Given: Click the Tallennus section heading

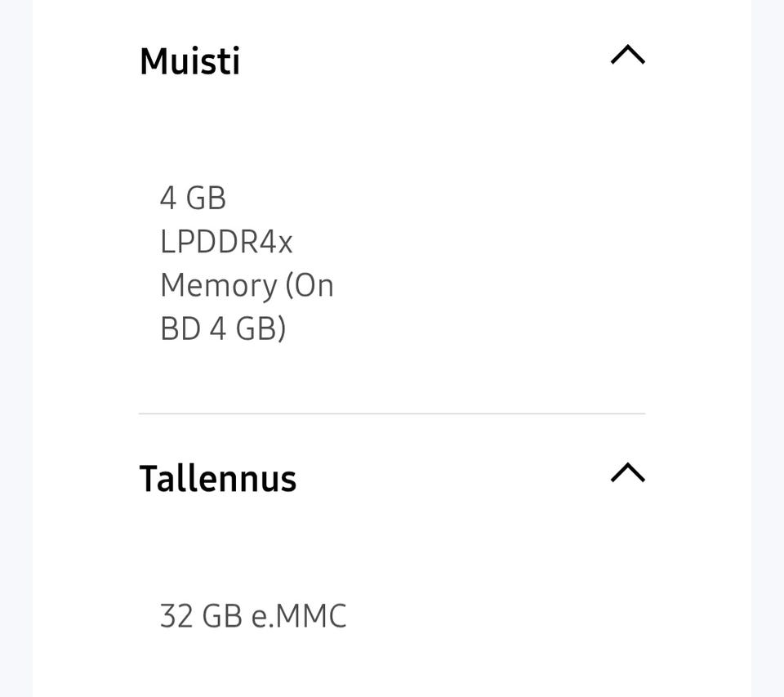Looking at the screenshot, I should click(217, 479).
